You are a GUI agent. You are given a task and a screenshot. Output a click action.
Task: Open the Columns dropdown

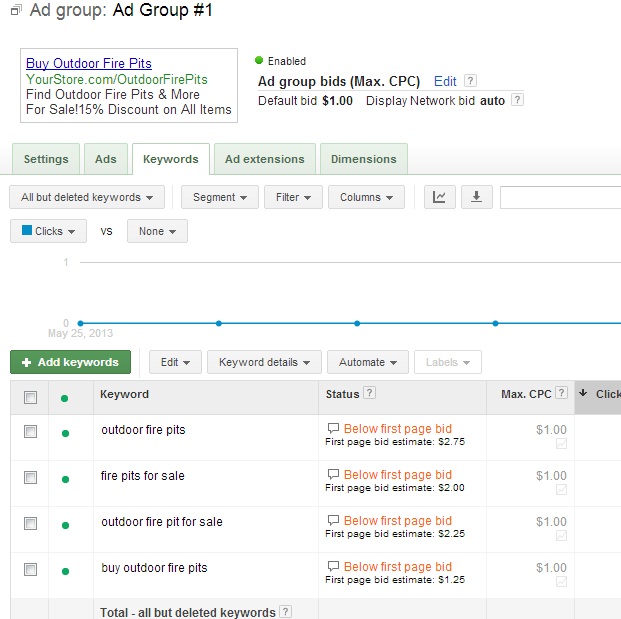pyautogui.click(x=366, y=197)
